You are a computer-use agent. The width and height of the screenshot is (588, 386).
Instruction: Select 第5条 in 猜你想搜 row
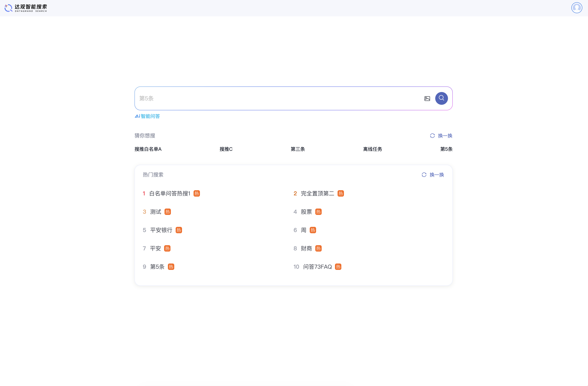pyautogui.click(x=446, y=149)
